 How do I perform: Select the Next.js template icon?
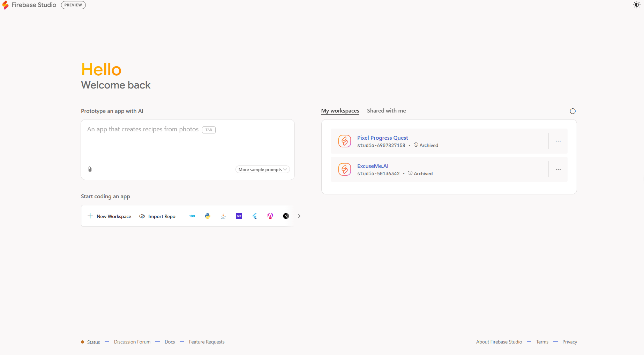coord(286,216)
